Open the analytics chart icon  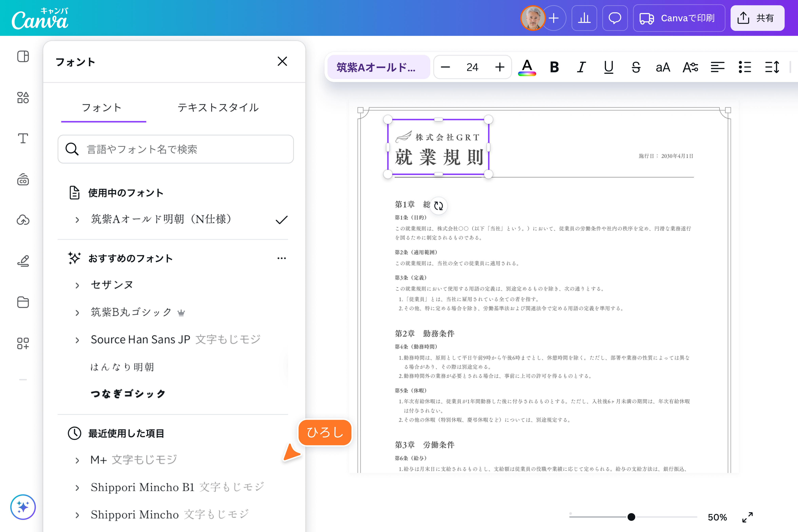pyautogui.click(x=584, y=18)
